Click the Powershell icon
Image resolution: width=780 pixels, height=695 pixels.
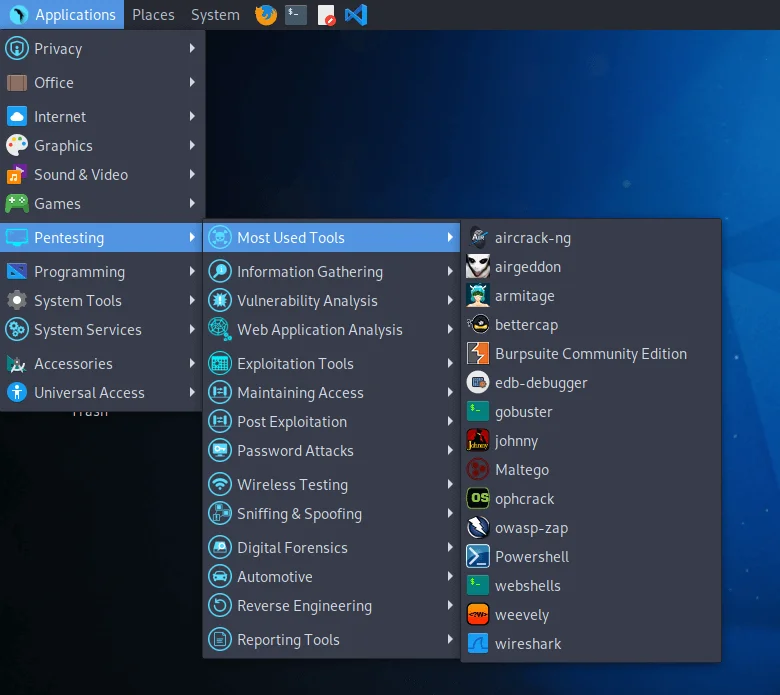click(478, 557)
